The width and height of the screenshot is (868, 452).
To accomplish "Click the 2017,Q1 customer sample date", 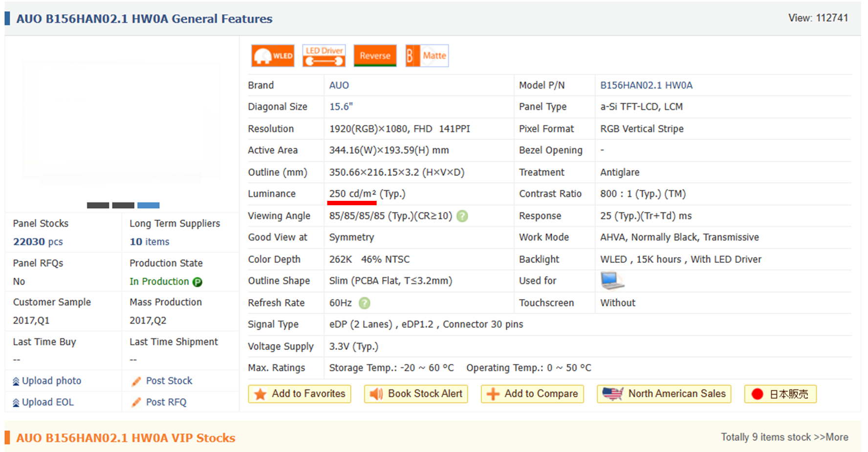I will [x=31, y=321].
